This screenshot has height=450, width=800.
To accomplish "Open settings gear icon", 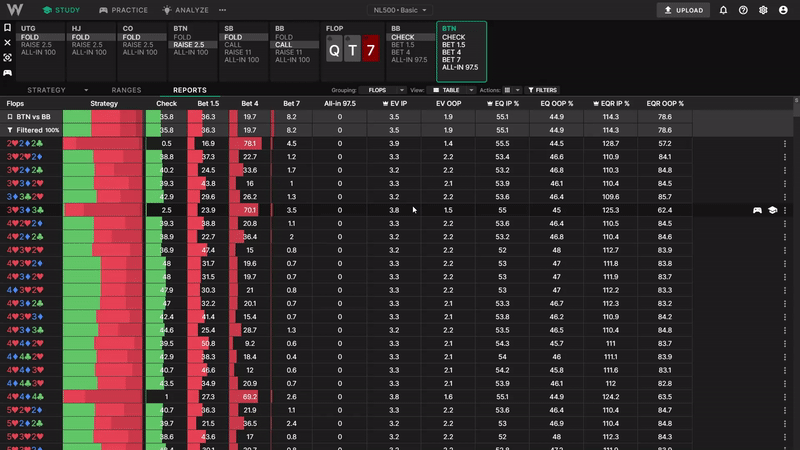I will coord(763,10).
